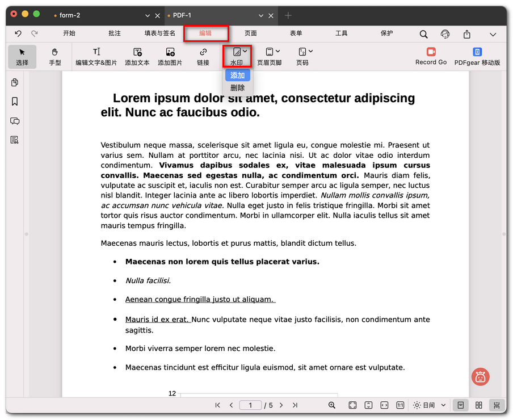Launch Record Go

tap(431, 56)
